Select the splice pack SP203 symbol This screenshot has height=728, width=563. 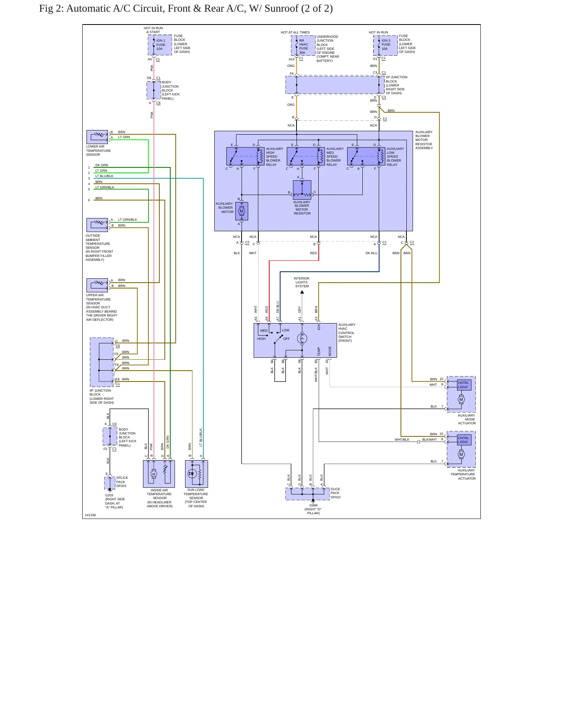110,483
